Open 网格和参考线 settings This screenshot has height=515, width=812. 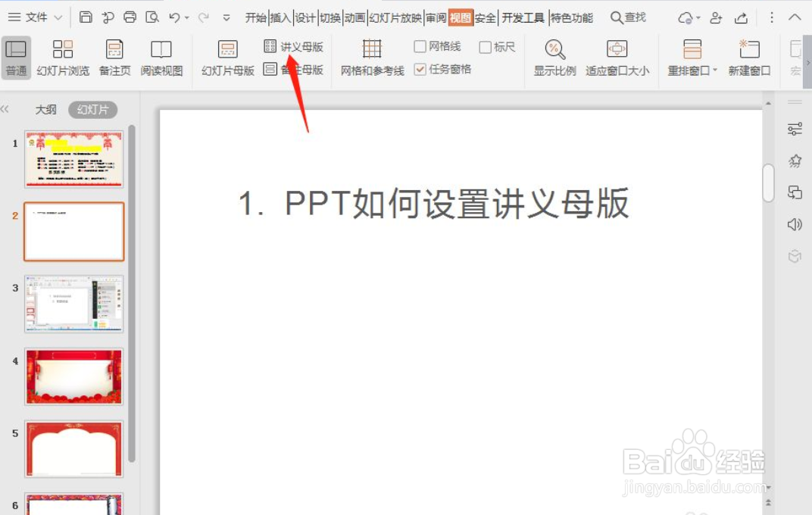(372, 58)
